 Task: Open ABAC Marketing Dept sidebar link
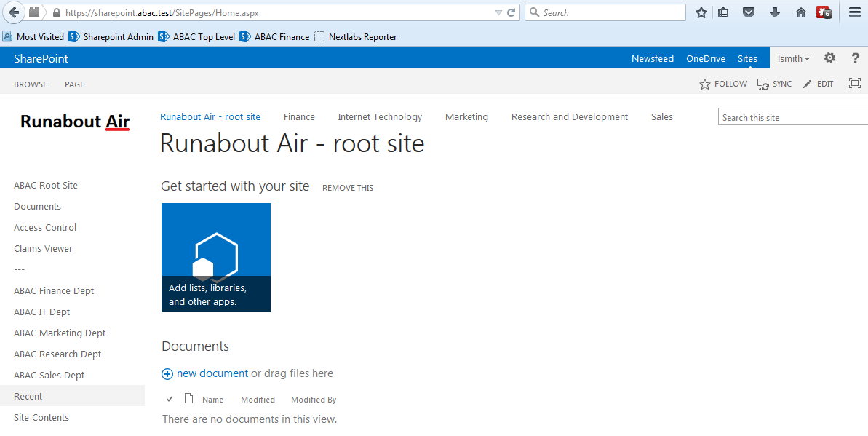click(x=60, y=333)
